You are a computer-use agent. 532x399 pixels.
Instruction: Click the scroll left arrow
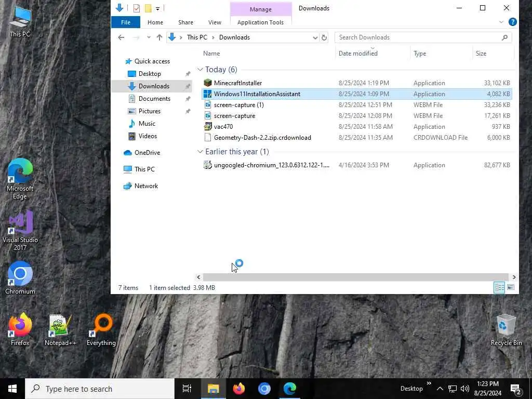pyautogui.click(x=198, y=277)
